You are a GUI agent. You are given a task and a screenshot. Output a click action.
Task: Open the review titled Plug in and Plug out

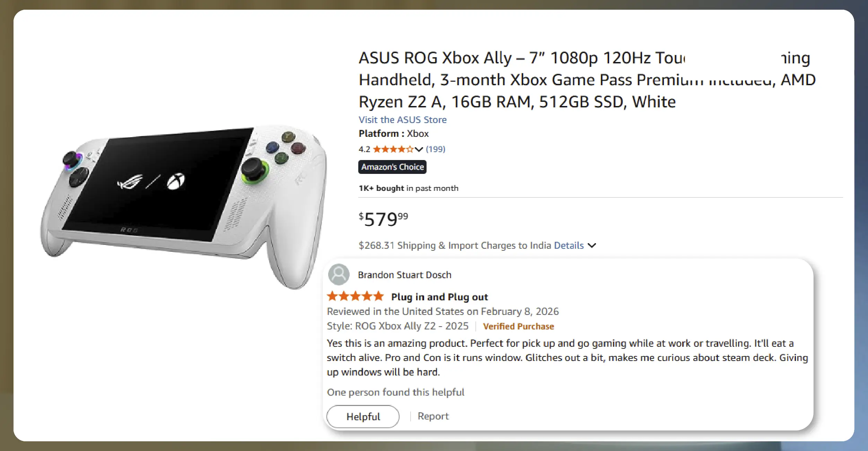[x=439, y=297]
